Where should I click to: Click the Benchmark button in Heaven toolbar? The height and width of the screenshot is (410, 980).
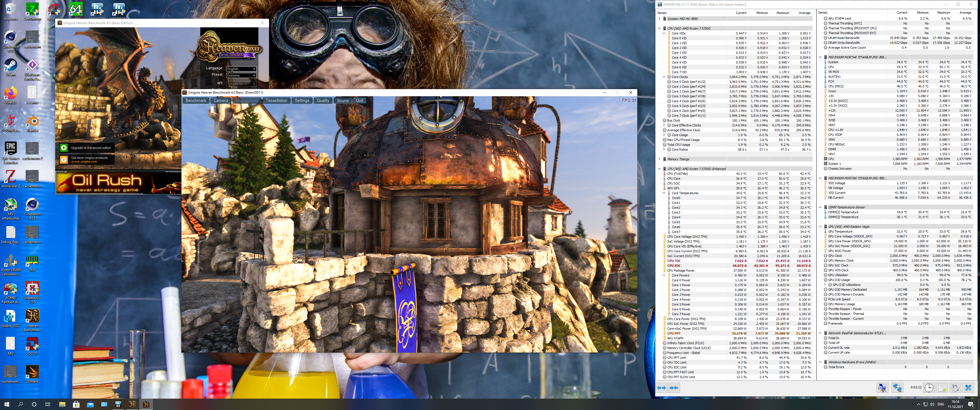point(196,101)
